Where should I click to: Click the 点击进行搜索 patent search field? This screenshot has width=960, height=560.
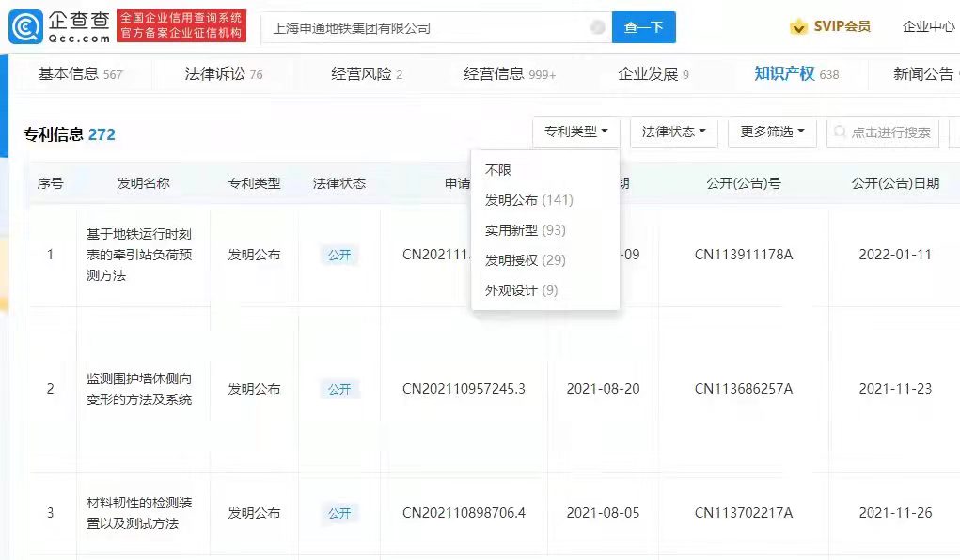tap(883, 132)
